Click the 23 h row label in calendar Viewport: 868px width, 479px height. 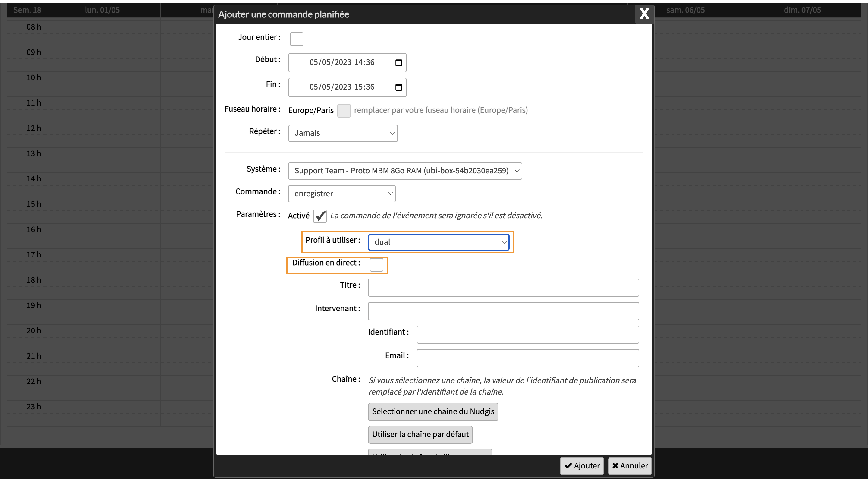(34, 407)
